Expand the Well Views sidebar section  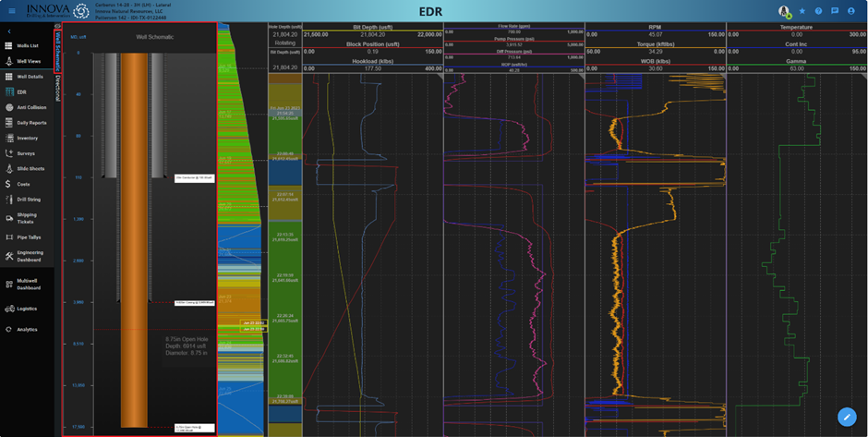[30, 61]
